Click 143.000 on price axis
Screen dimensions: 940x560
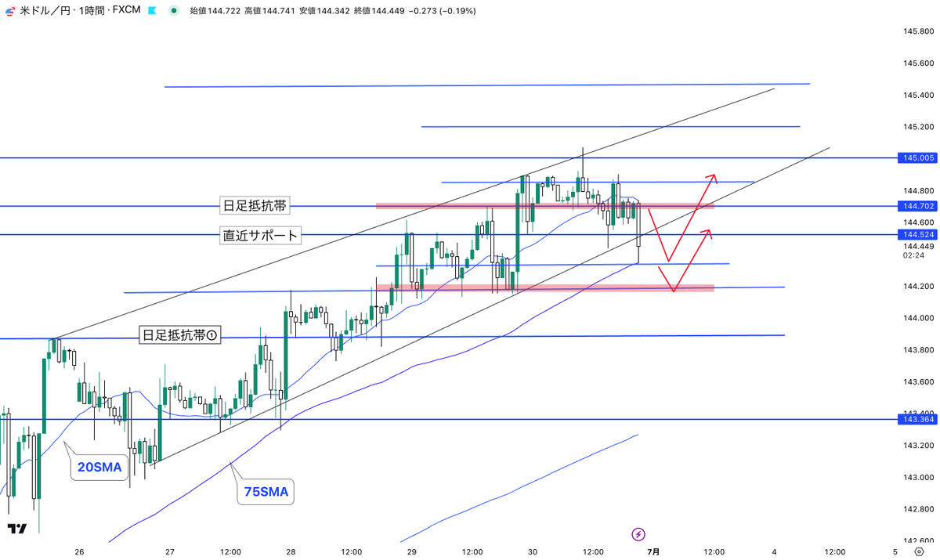916,477
